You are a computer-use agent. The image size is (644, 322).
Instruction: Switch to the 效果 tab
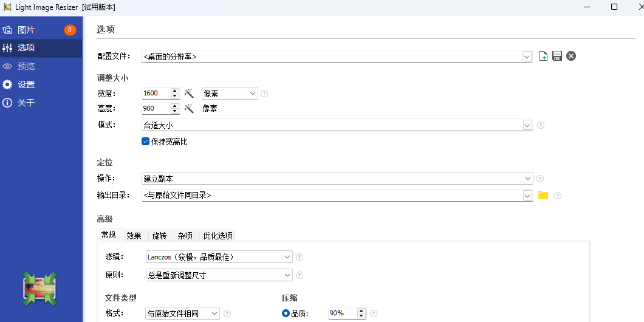pos(134,236)
